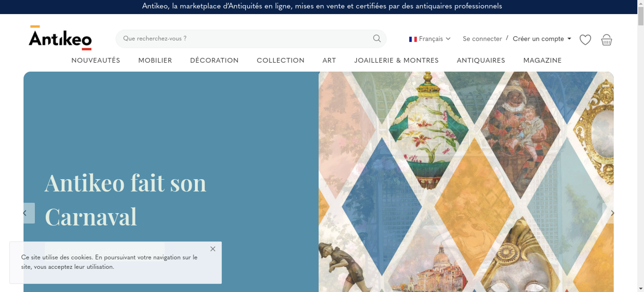This screenshot has height=292, width=644.
Task: Click the page vertical scrollbar
Action: coord(640,146)
